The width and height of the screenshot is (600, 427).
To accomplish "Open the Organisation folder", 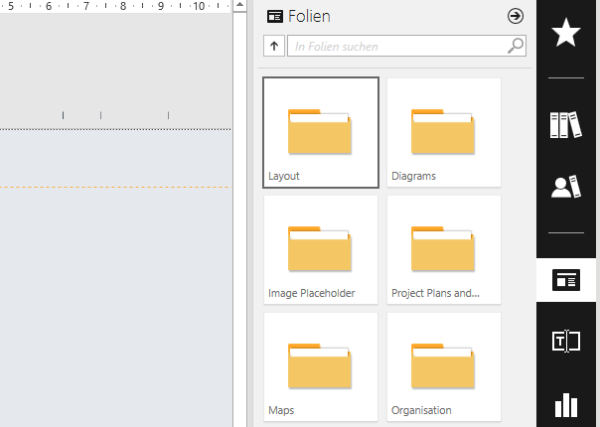I will point(443,366).
